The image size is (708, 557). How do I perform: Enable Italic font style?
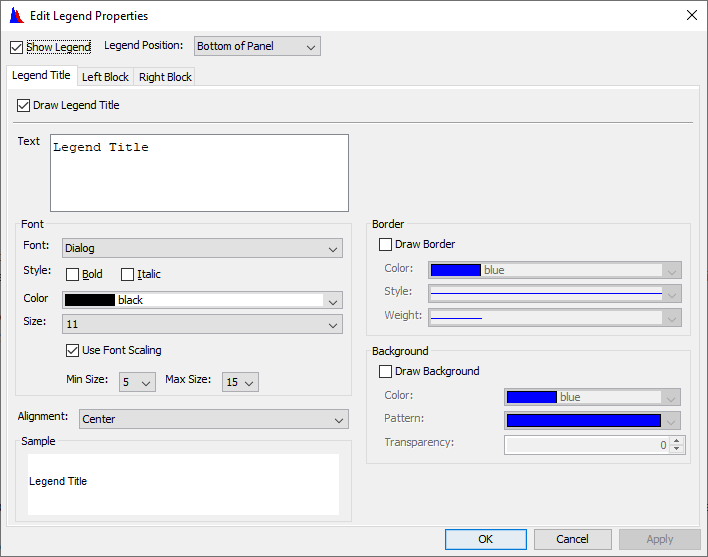coord(127,274)
